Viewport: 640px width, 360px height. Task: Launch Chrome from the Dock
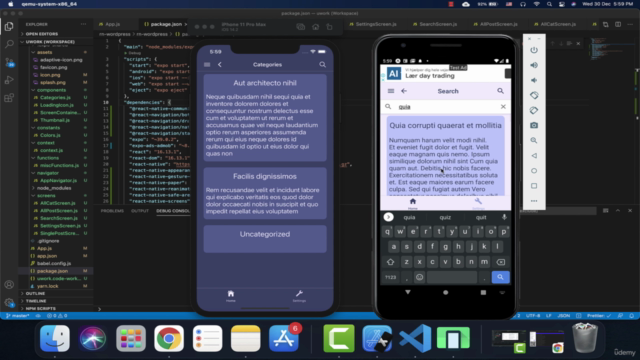tap(169, 338)
